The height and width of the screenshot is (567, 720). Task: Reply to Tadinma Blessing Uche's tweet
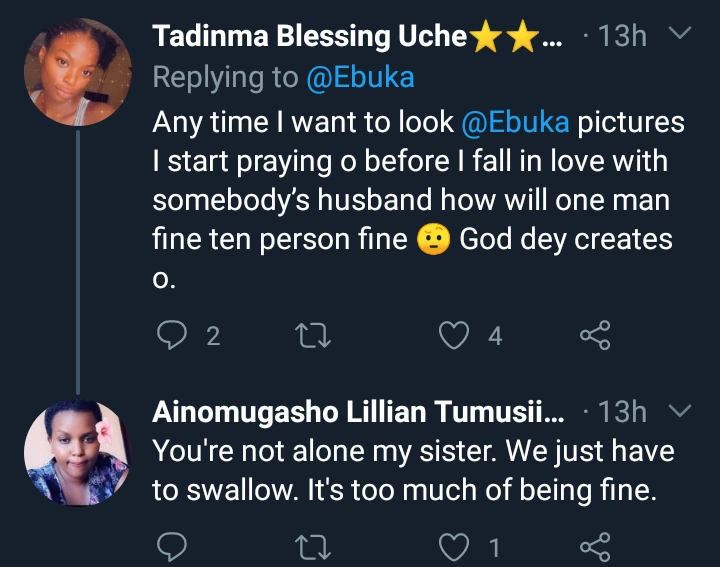[172, 336]
